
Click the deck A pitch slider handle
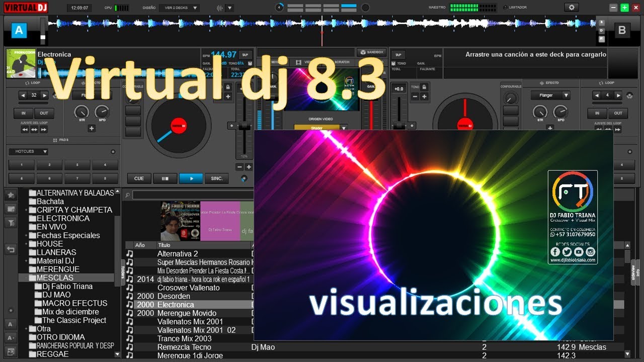(x=245, y=126)
